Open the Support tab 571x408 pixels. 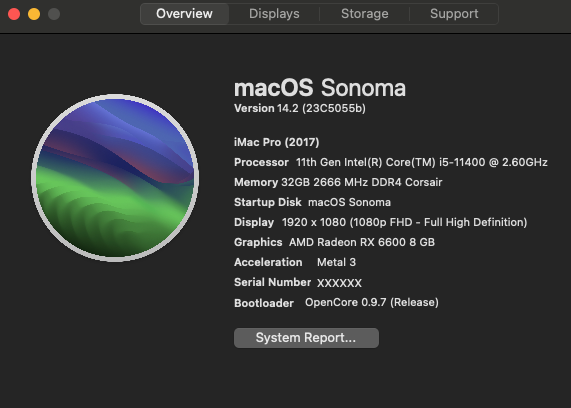pos(454,14)
